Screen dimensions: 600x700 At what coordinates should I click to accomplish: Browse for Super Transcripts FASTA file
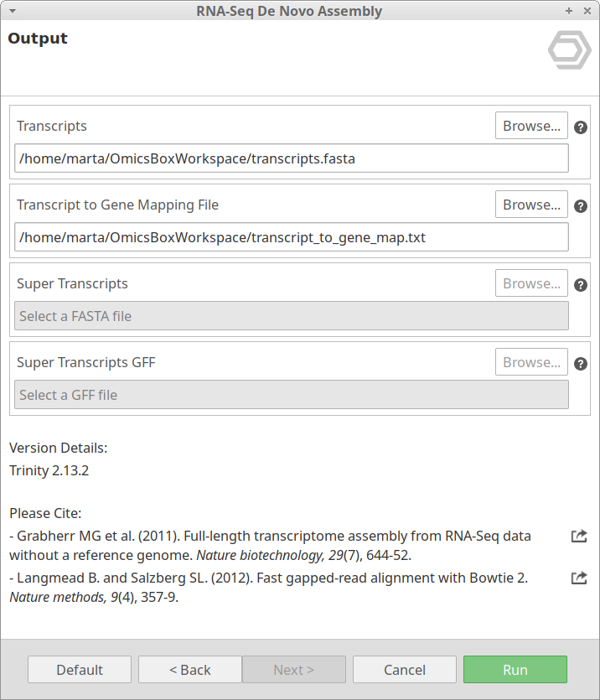(x=531, y=284)
